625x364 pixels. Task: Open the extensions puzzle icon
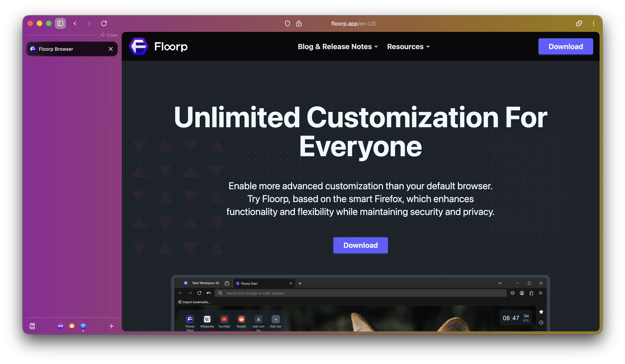coord(579,23)
